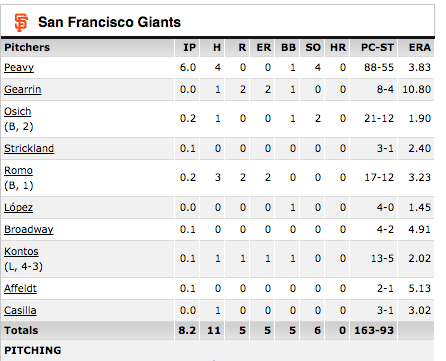Select the Broadway pitcher link

point(29,229)
